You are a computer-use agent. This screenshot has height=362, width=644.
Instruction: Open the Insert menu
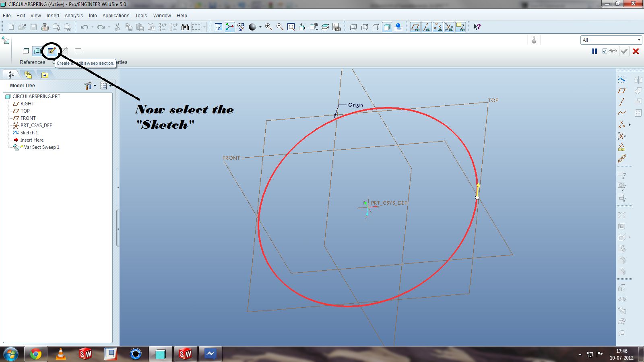click(53, 16)
